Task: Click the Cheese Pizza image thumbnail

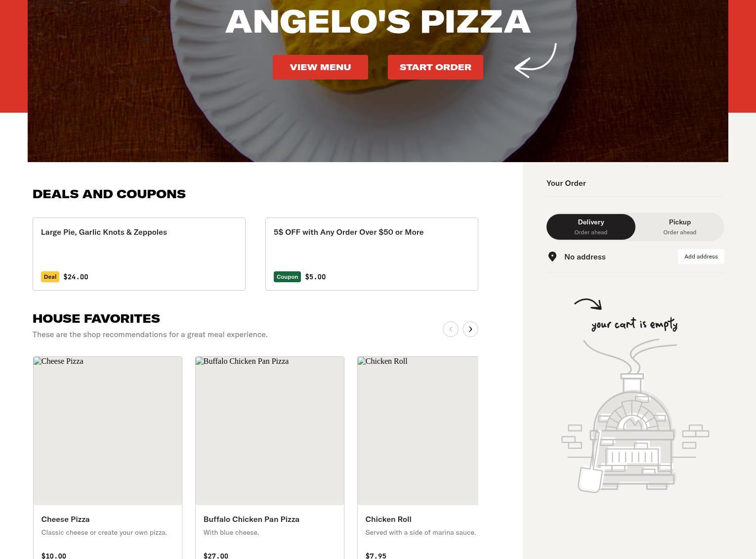Action: pos(108,431)
